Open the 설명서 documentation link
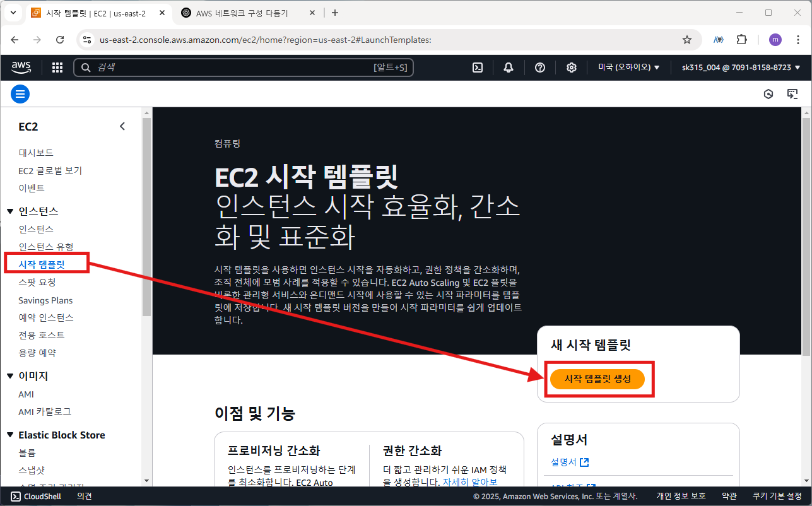This screenshot has width=812, height=506. [x=563, y=462]
